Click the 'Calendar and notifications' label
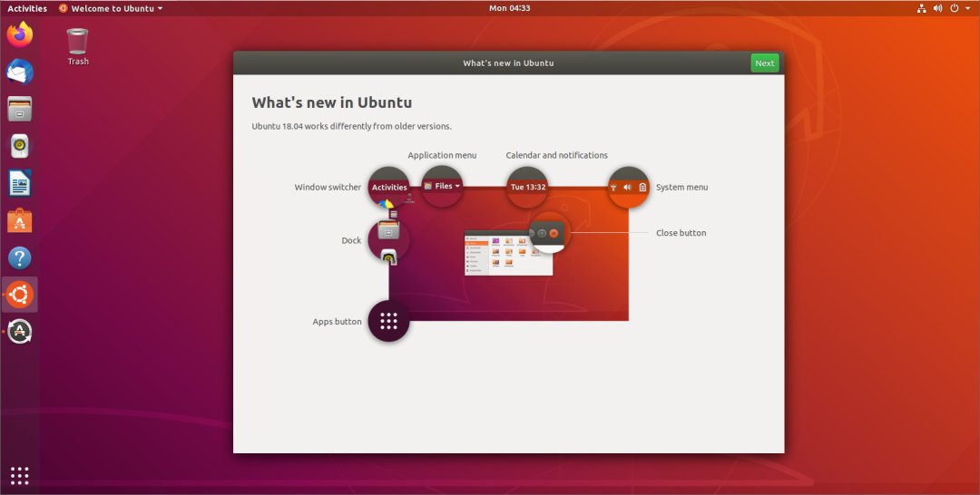The height and width of the screenshot is (495, 980). pyautogui.click(x=556, y=155)
